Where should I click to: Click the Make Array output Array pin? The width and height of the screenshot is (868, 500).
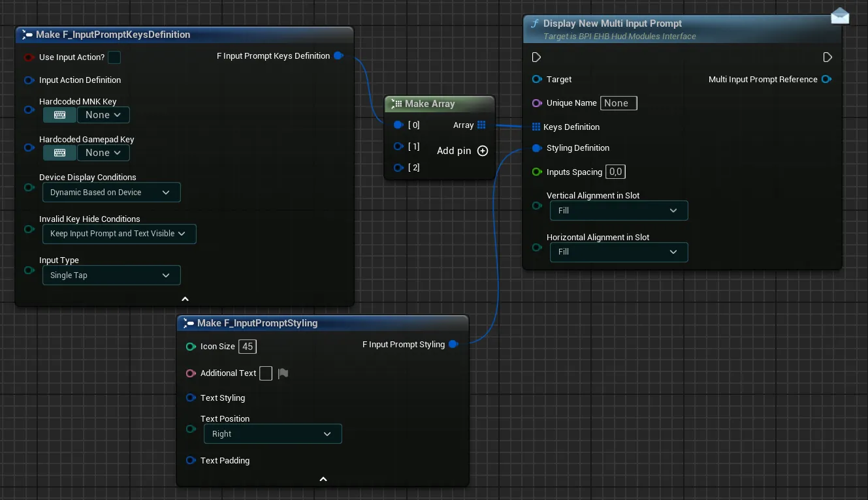pyautogui.click(x=481, y=125)
